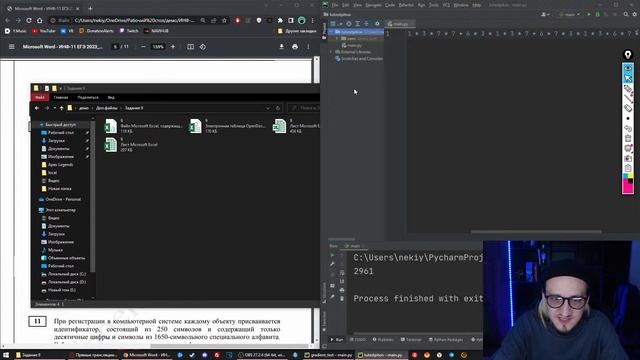Select the main.py editor tab
The width and height of the screenshot is (640, 360).
pyautogui.click(x=399, y=24)
